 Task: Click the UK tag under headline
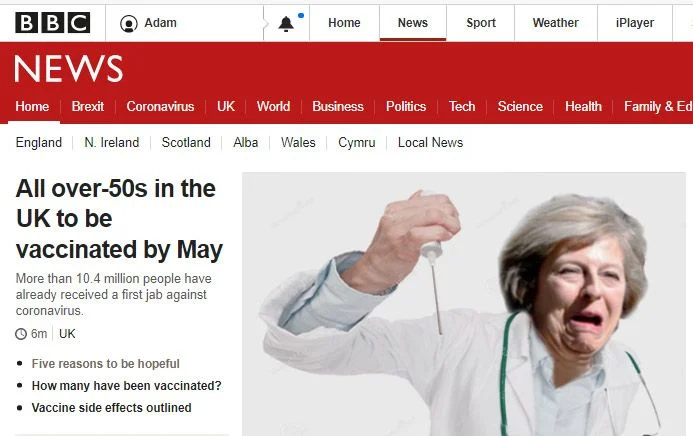[x=67, y=334]
